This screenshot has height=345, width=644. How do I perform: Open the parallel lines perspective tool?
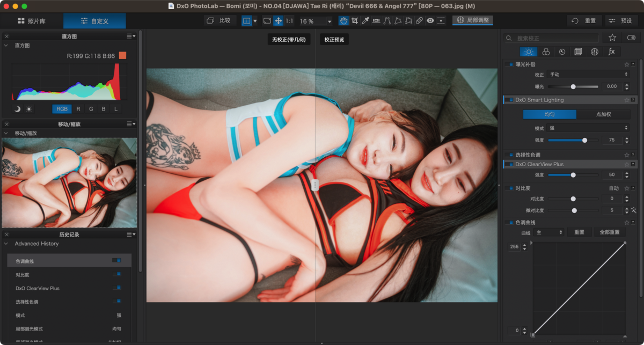(387, 21)
